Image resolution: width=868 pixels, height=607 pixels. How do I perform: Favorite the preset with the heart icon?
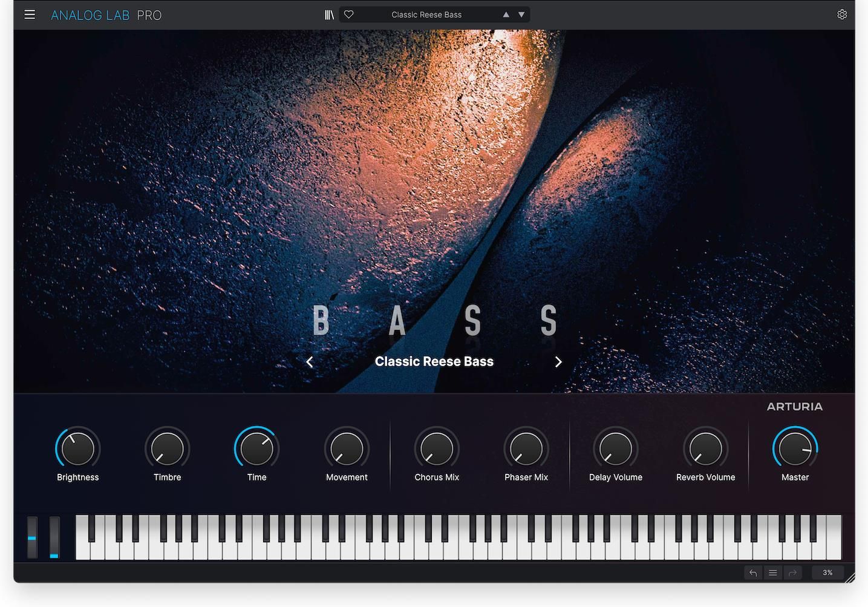pyautogui.click(x=349, y=15)
